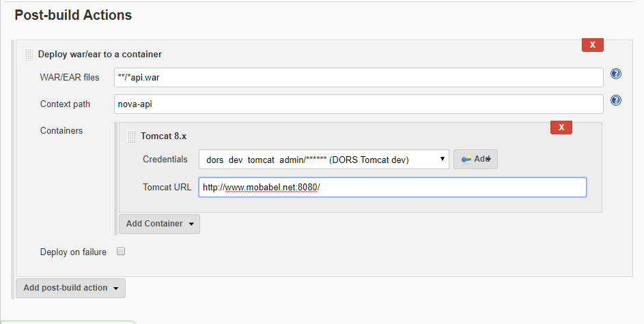644x324 pixels.
Task: Click the Deploy on failure label
Action: [x=73, y=252]
